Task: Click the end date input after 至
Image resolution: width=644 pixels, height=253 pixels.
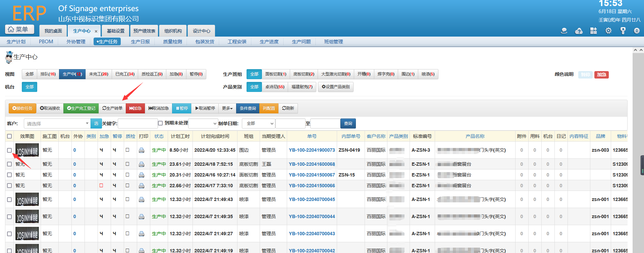Action: pos(325,123)
